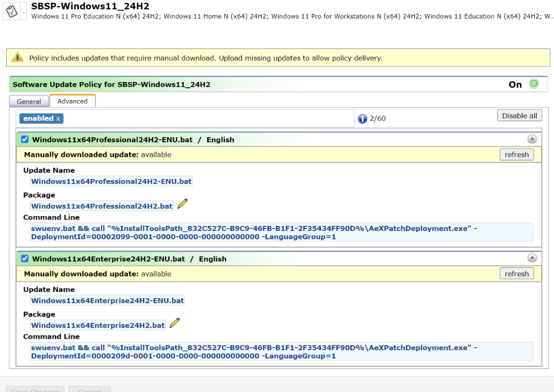Open the Windows11x64Enterprise24H2-ENU.bat update name link

point(107,301)
